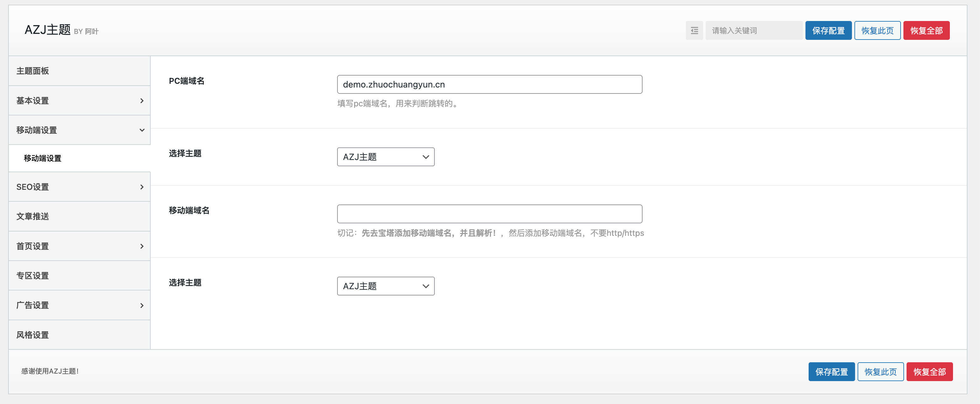
Task: Click the bottom 保存配置 button
Action: click(x=832, y=371)
